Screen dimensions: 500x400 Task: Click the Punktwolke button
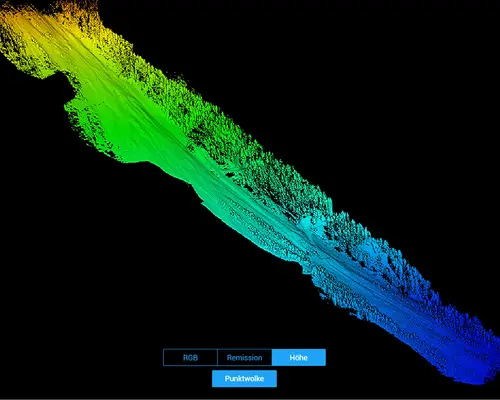coord(244,379)
